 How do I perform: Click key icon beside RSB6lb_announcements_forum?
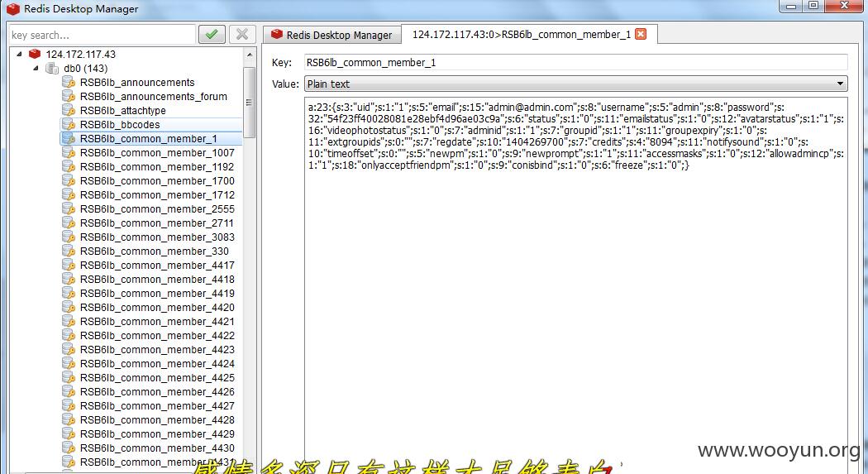[x=69, y=96]
